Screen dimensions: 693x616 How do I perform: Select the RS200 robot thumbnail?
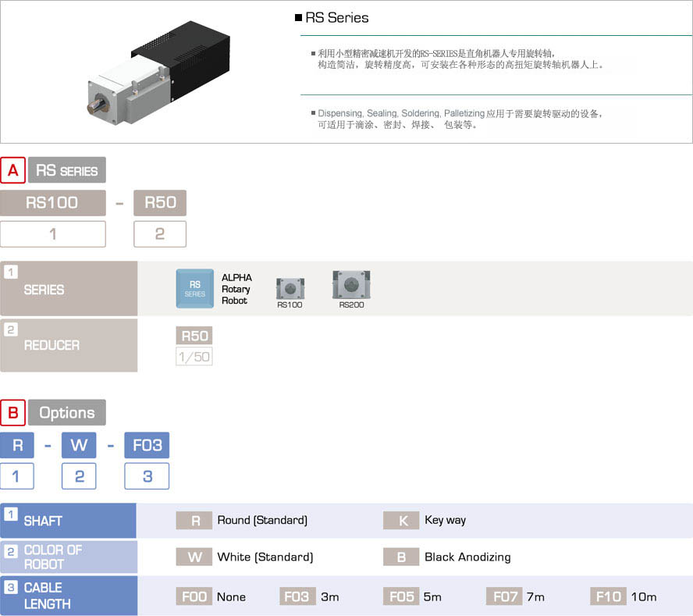[351, 284]
